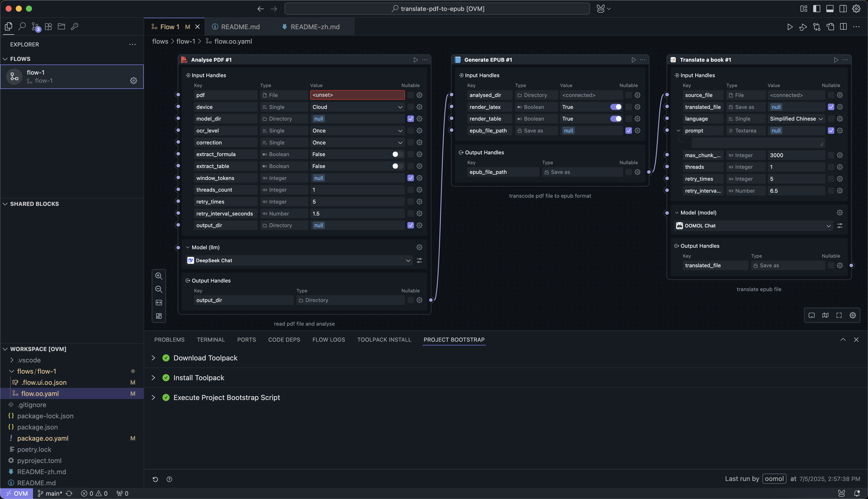Click the canvas zoom in icon

point(159,276)
